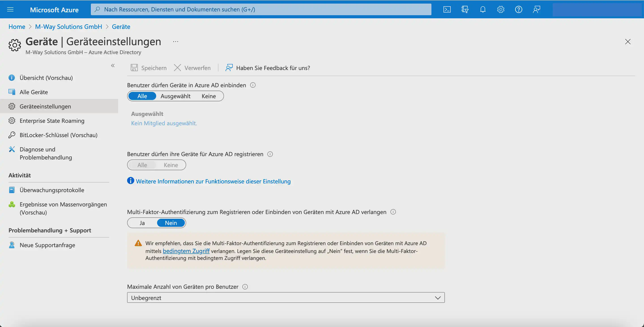Screen dimensions: 644x327
Task: Click the resource search field
Action: pyautogui.click(x=260, y=9)
